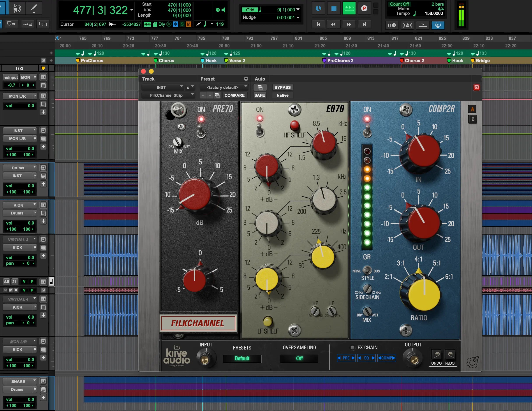Click the stop transport button
Screen dimensions: 532x411
click(334, 9)
